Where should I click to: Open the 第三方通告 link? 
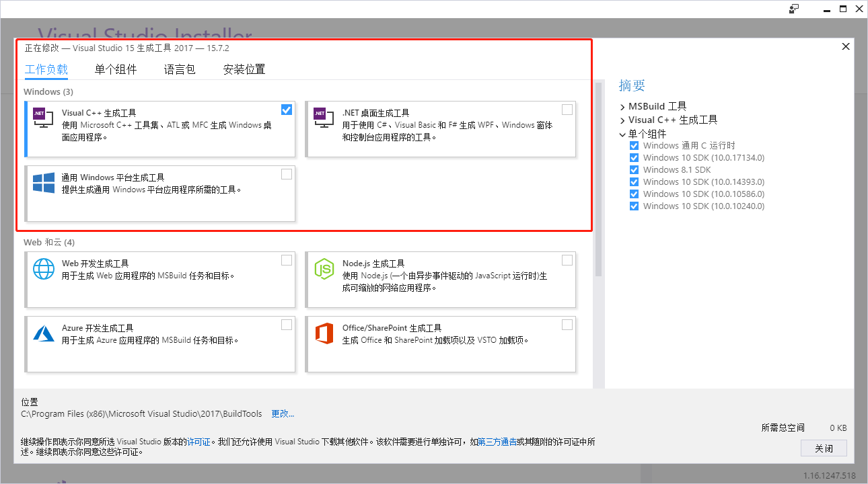click(497, 442)
